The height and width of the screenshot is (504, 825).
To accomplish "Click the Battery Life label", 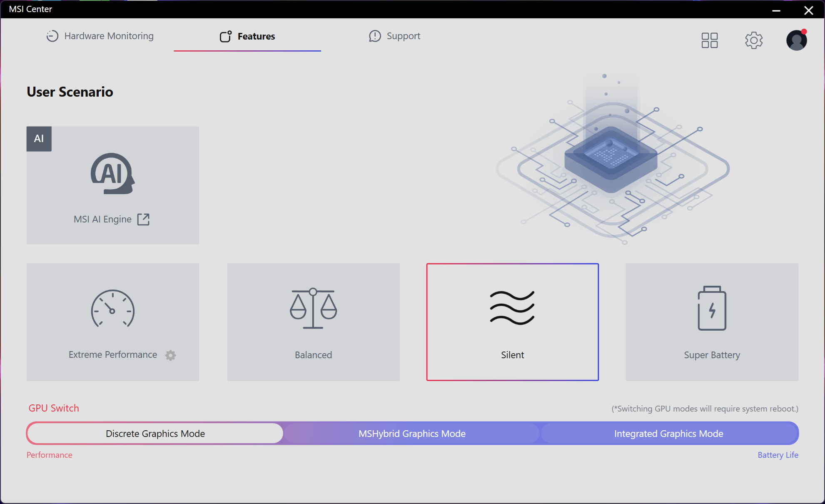I will [778, 455].
